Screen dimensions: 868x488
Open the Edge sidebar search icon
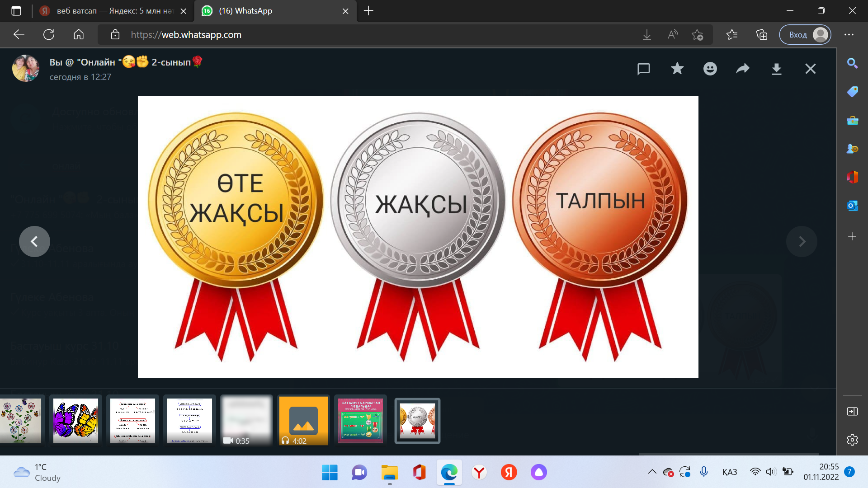[852, 63]
